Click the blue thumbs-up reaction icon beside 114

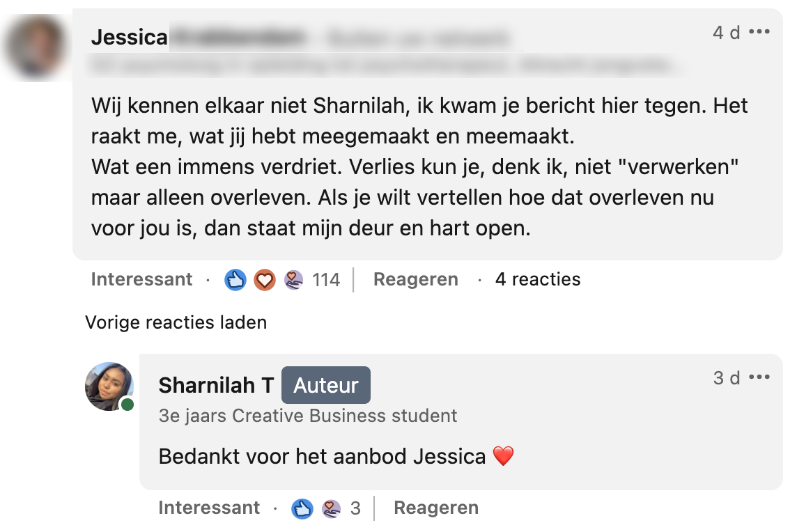coord(235,280)
